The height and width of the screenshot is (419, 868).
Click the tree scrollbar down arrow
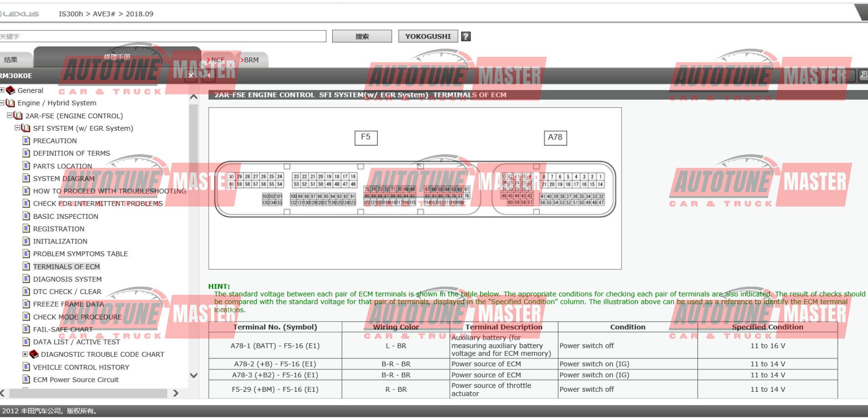click(194, 375)
